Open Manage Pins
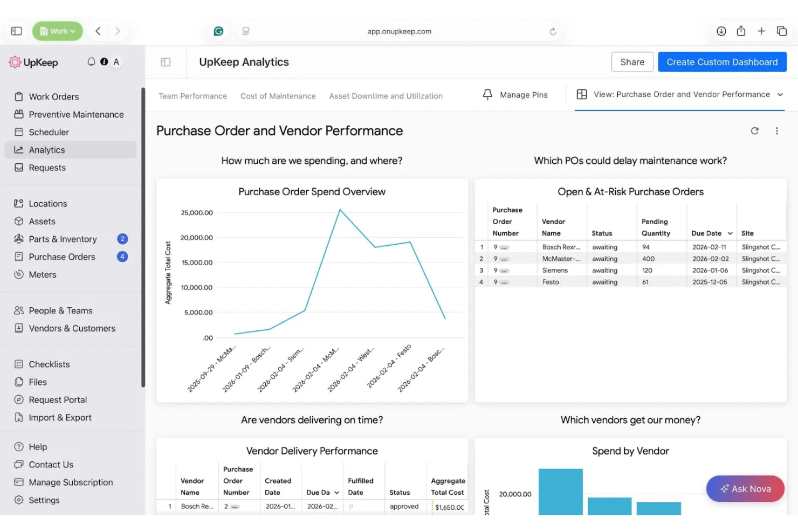The height and width of the screenshot is (532, 798). [515, 95]
